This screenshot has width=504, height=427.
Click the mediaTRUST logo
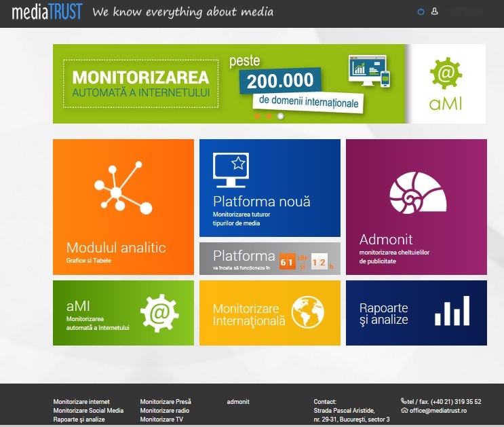[47, 12]
